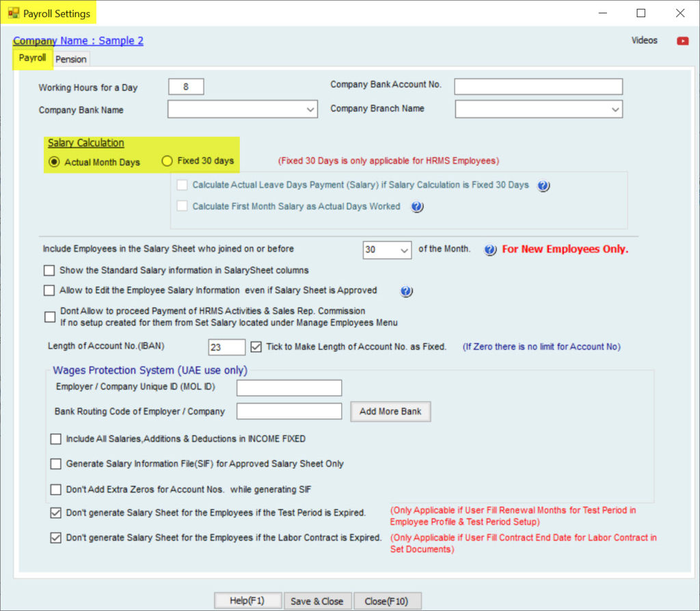Untick the fixed Account No. length checkbox

[256, 347]
